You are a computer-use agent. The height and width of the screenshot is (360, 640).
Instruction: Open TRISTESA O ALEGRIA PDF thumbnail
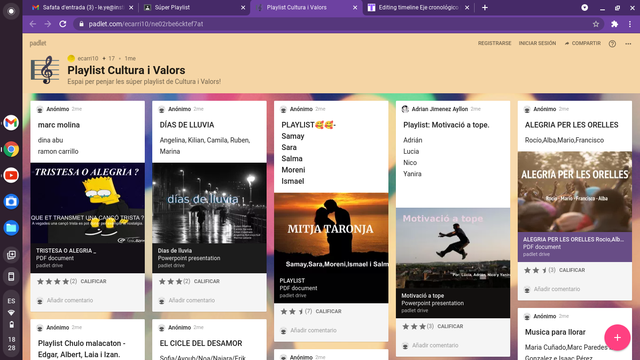[87, 203]
